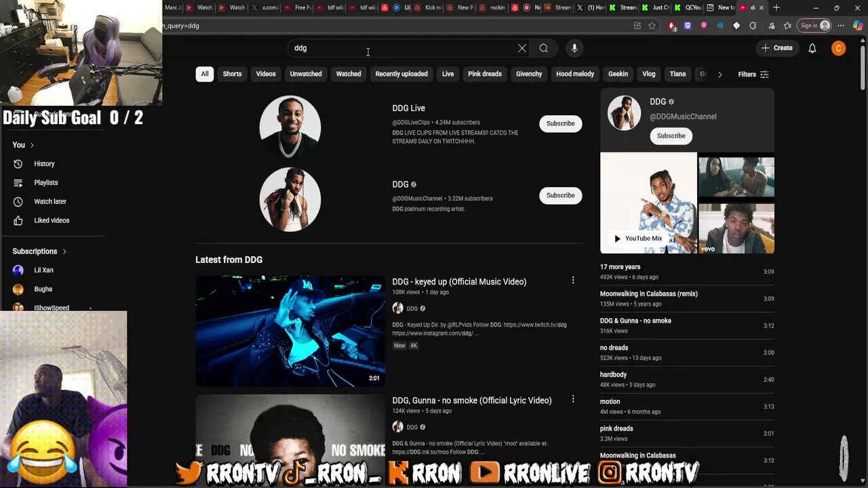Click the DDG Live channel avatar
The image size is (868, 488).
tap(290, 126)
